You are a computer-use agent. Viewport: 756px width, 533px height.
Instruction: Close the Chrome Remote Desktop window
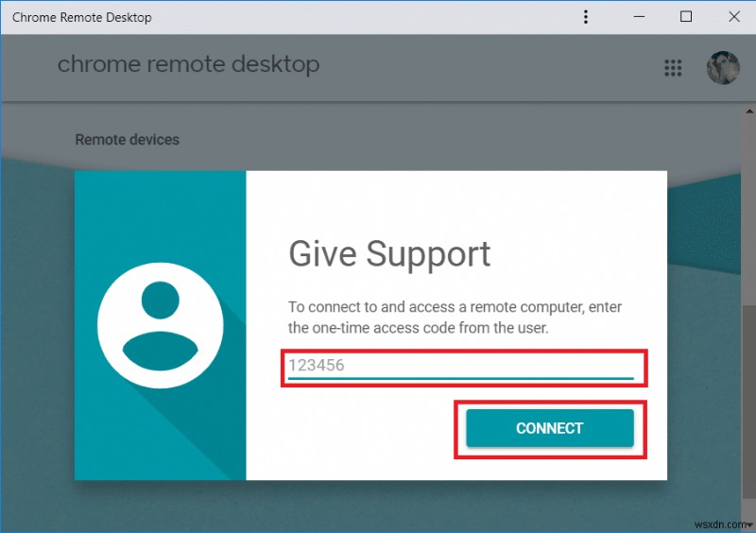coord(734,17)
